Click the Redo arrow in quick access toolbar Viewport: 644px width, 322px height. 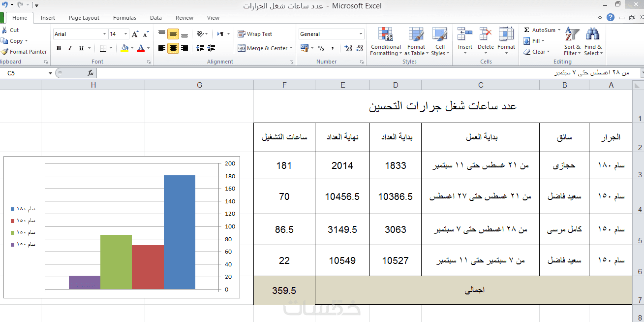pos(20,5)
